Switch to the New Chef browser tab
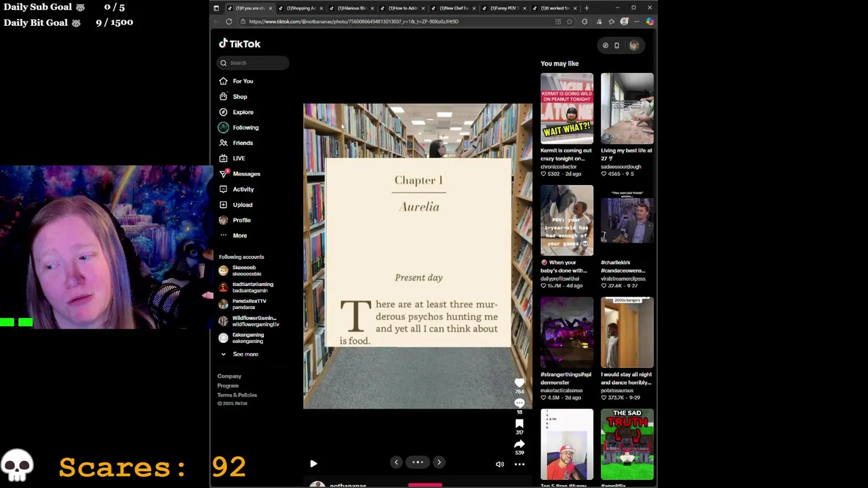Image resolution: width=868 pixels, height=488 pixels. click(x=454, y=8)
